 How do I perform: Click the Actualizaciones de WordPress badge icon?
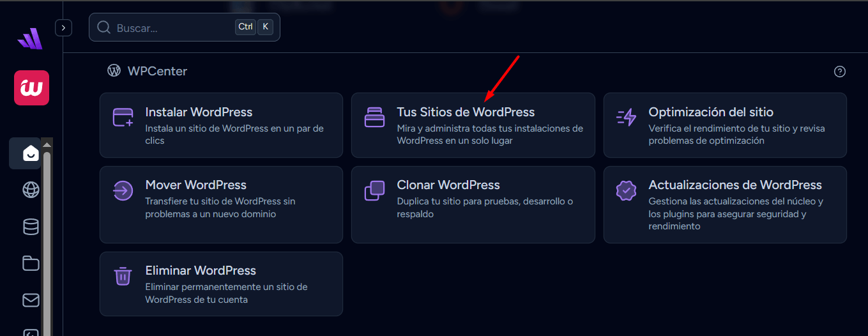(626, 191)
